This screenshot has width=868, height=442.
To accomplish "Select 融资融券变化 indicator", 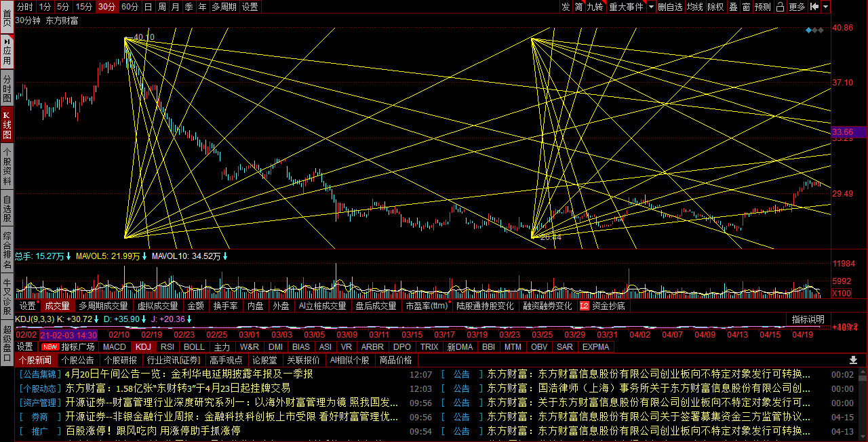I will click(547, 306).
